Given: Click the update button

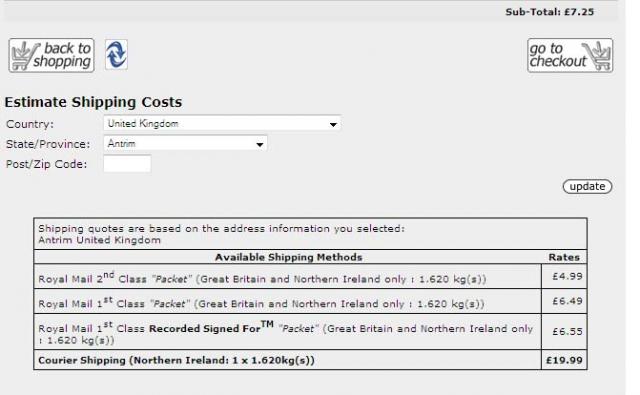Looking at the screenshot, I should pyautogui.click(x=587, y=186).
